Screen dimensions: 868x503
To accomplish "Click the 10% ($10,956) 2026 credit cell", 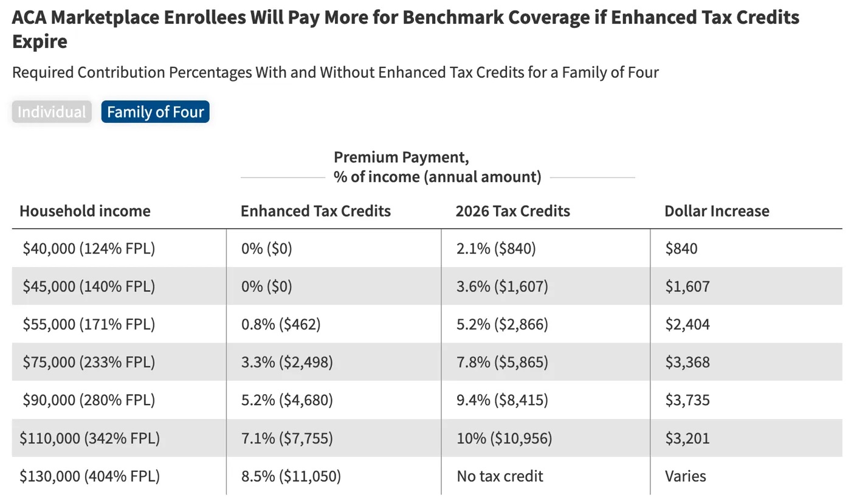I will (x=504, y=438).
